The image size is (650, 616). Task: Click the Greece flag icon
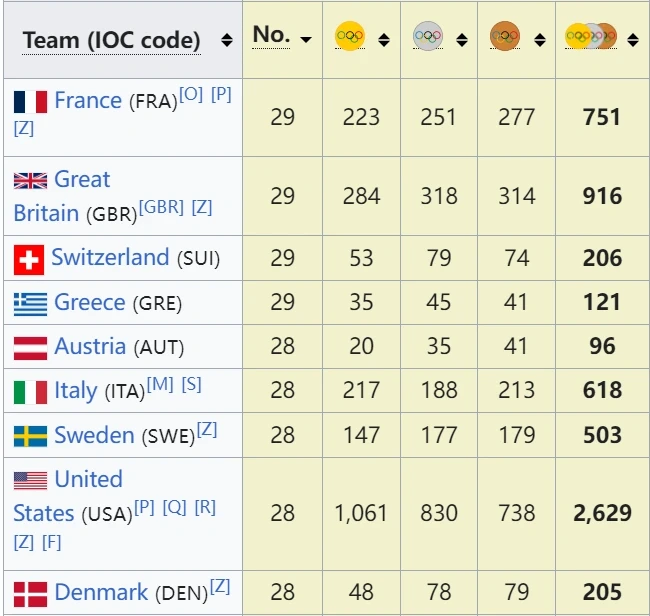30,303
